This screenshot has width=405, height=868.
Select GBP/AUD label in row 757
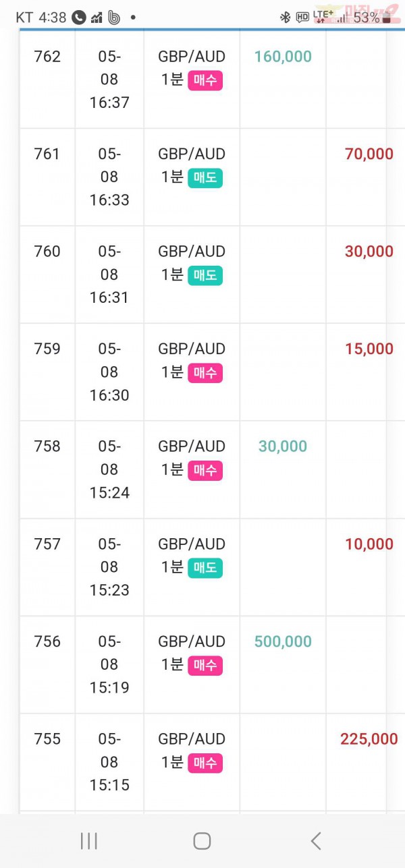point(192,544)
